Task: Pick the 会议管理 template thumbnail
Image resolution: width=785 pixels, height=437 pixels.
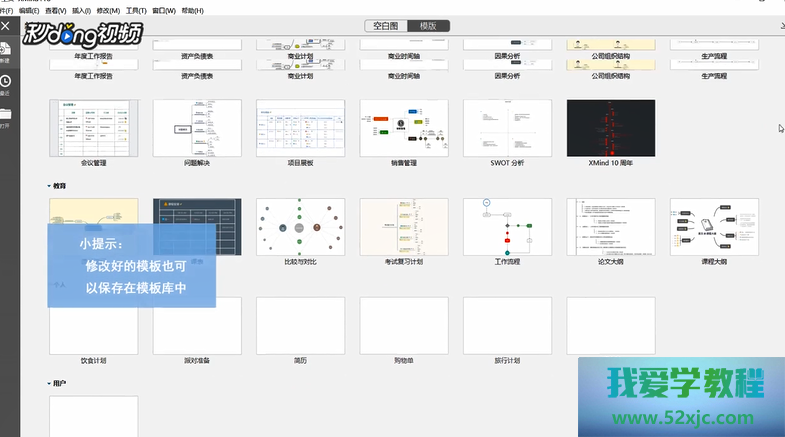Action: (x=94, y=128)
